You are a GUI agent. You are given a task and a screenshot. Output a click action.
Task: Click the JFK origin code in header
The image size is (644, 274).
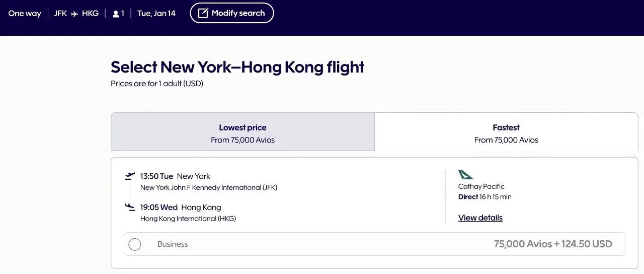point(60,14)
